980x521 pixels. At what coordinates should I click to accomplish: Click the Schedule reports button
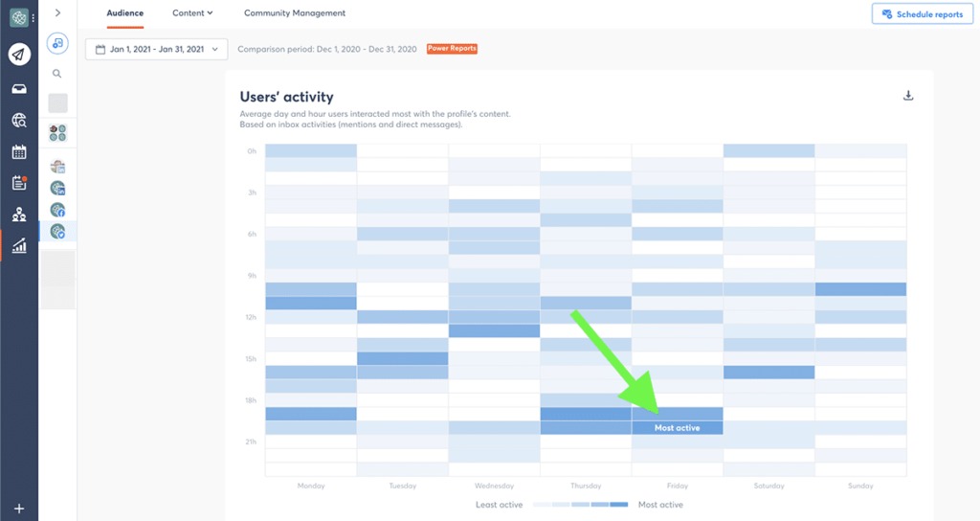click(923, 13)
